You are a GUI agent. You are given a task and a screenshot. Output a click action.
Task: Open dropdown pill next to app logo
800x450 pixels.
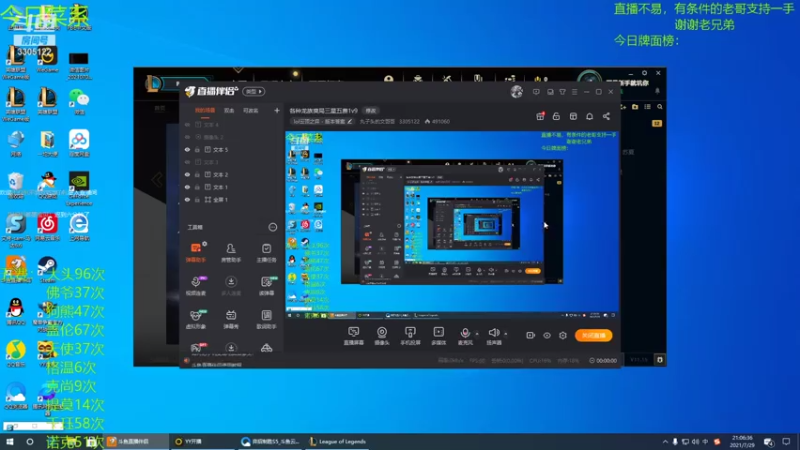click(254, 92)
